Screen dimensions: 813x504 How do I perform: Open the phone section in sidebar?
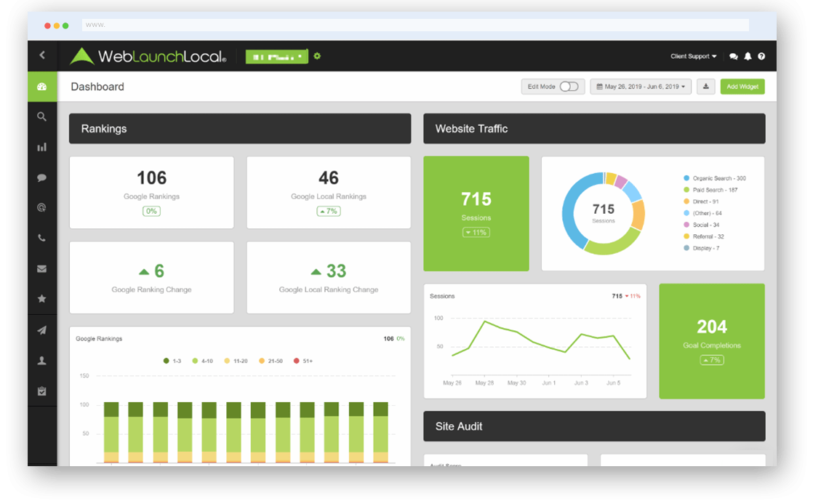42,238
